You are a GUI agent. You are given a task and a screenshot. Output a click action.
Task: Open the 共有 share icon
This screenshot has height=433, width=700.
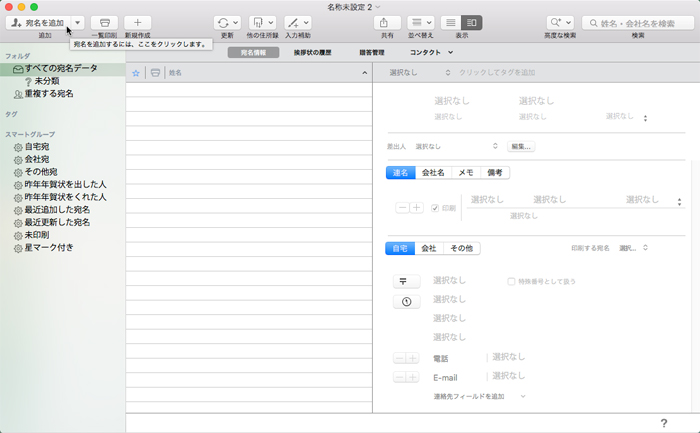pos(386,22)
